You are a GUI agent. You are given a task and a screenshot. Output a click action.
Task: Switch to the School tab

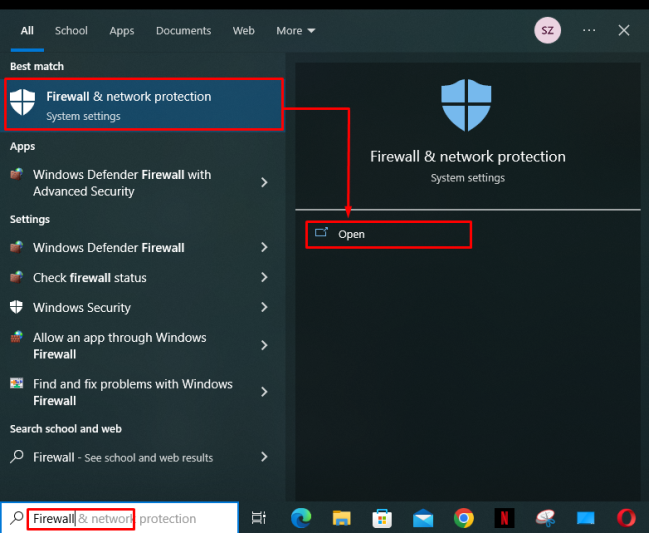click(x=71, y=31)
